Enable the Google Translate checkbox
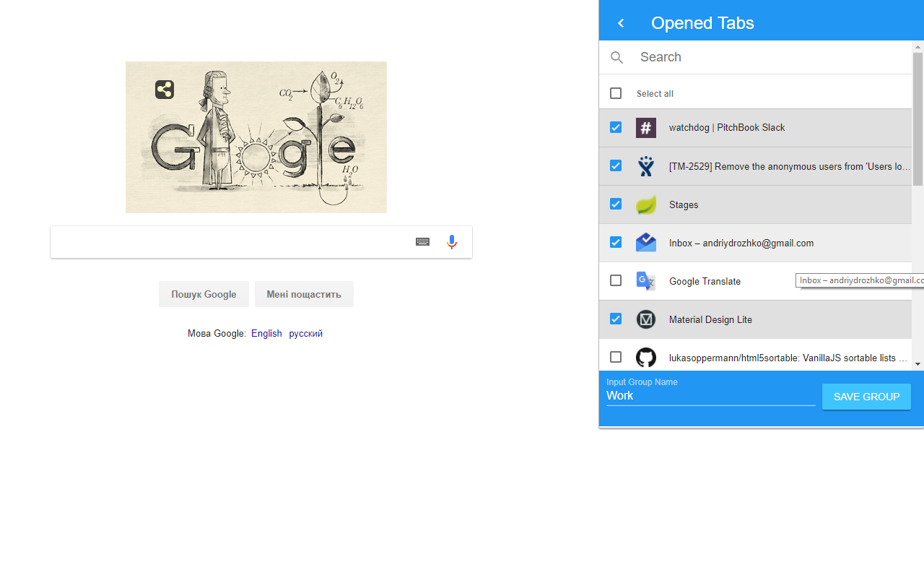The image size is (924, 578). click(615, 280)
